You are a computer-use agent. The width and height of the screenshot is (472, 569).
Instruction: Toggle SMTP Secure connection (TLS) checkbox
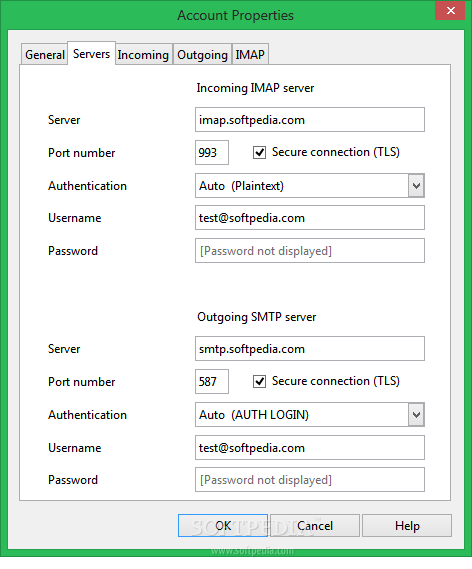click(x=259, y=381)
